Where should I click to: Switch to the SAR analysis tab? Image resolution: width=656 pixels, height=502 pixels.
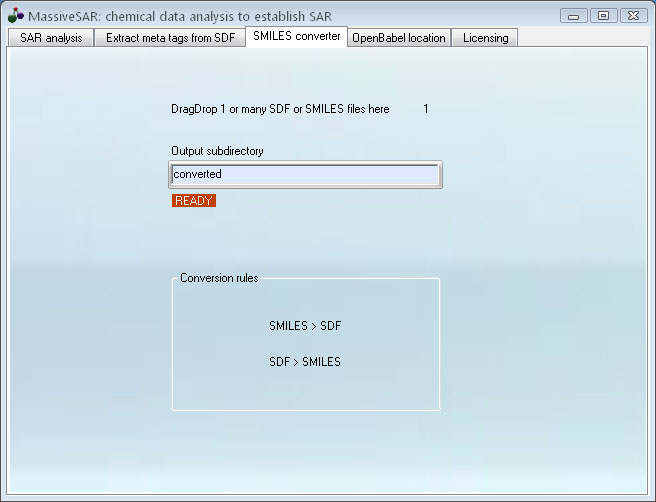(51, 38)
